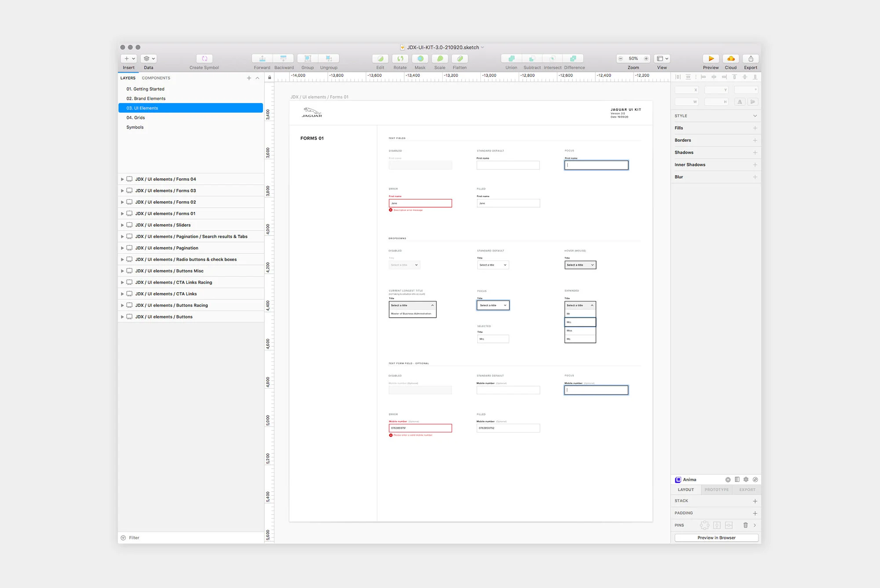Click the Create Symbol toolbar icon

pyautogui.click(x=204, y=59)
